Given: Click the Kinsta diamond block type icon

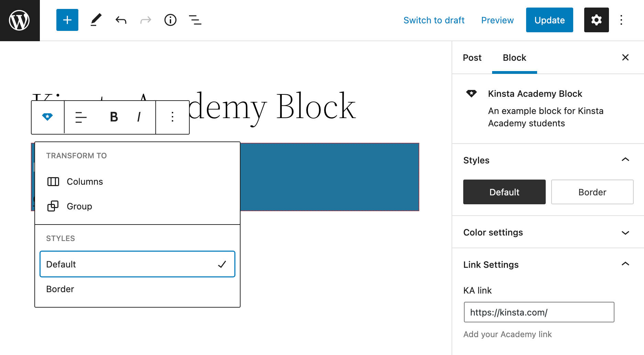Looking at the screenshot, I should (x=47, y=117).
